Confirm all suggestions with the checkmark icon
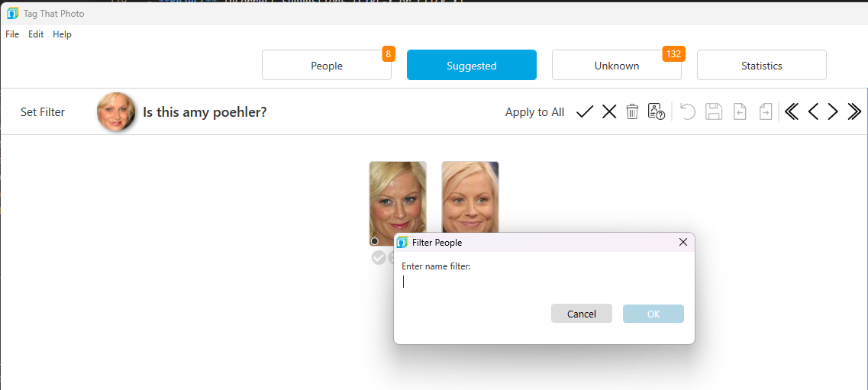This screenshot has width=868, height=390. coord(585,111)
